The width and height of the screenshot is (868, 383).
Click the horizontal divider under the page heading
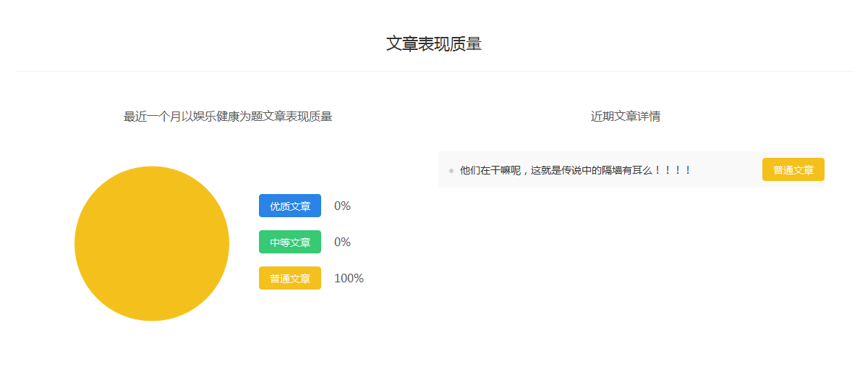coord(434,71)
